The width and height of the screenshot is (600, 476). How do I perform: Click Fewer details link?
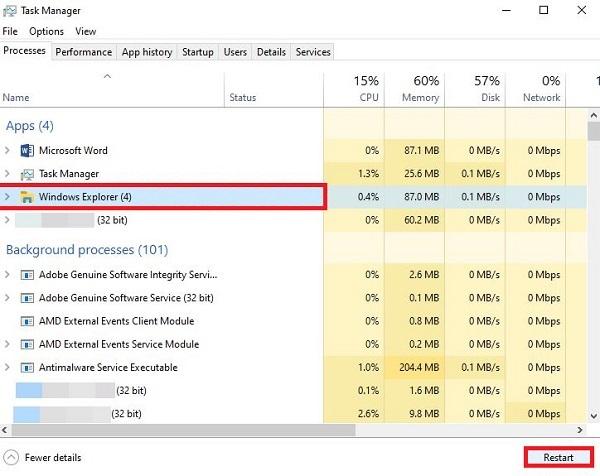tap(53, 458)
